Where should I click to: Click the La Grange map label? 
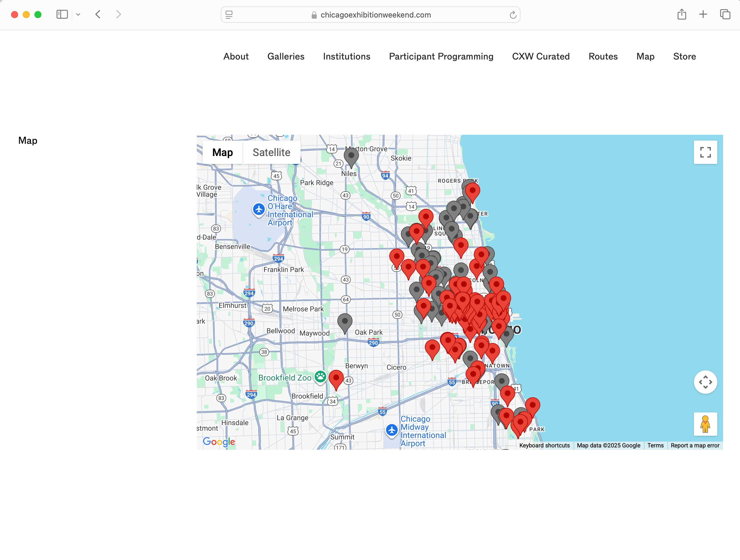pyautogui.click(x=292, y=418)
